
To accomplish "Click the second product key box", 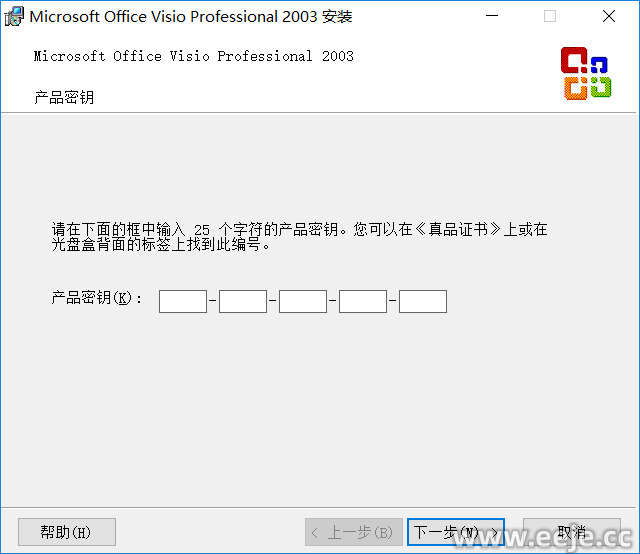I will 243,301.
